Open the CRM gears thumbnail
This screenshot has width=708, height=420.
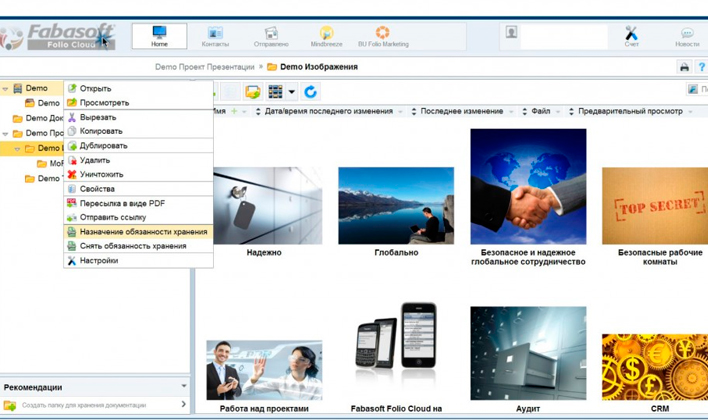click(x=655, y=367)
